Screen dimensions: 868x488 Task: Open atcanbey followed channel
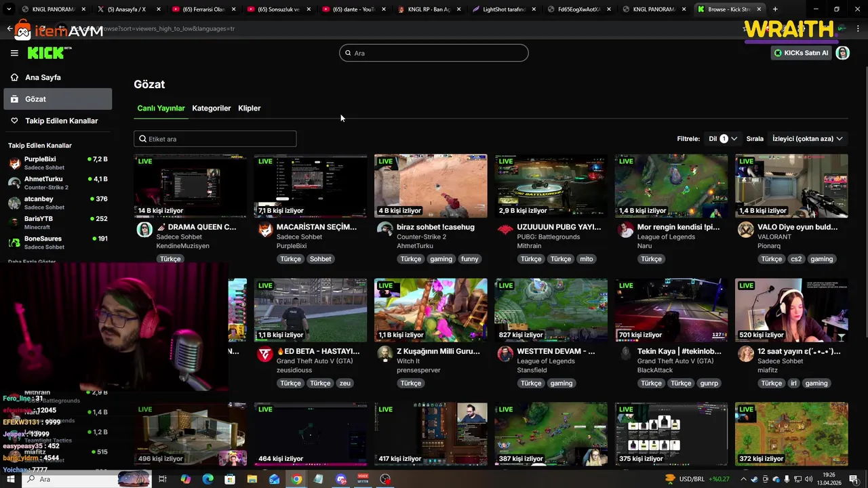point(58,203)
